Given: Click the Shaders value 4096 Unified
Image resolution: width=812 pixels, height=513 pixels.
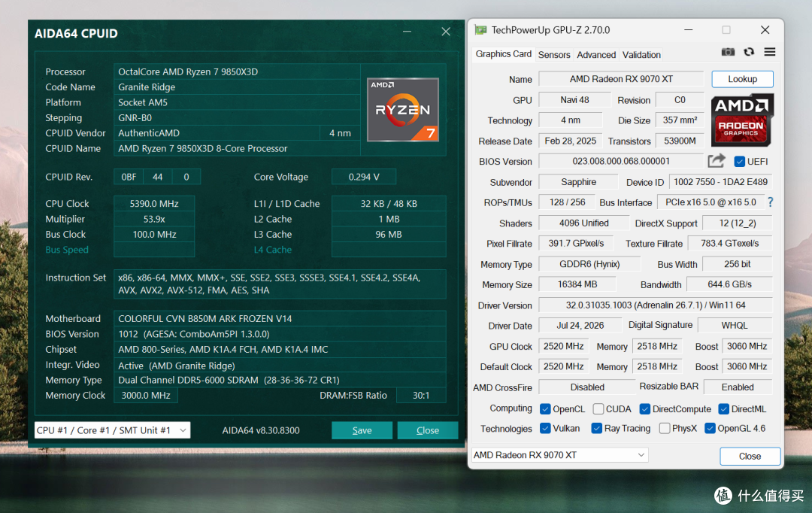Looking at the screenshot, I should pos(583,223).
